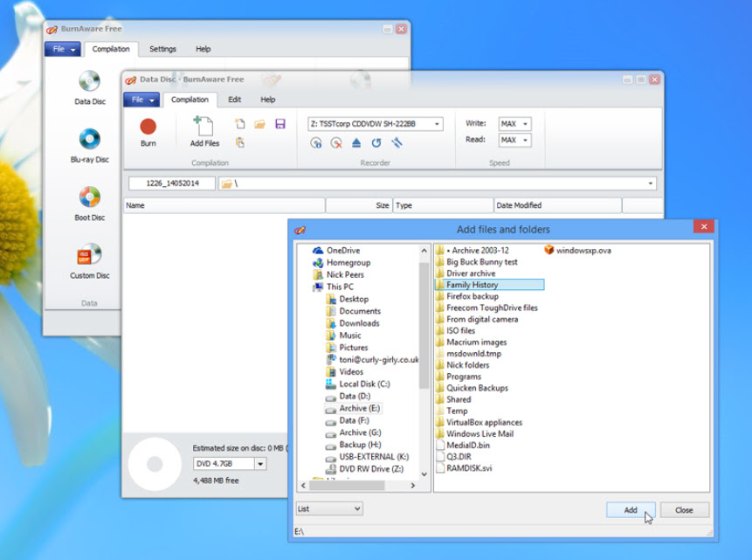Open Help tab in BurnAware Free main window
Image resolution: width=752 pixels, height=560 pixels.
click(203, 49)
